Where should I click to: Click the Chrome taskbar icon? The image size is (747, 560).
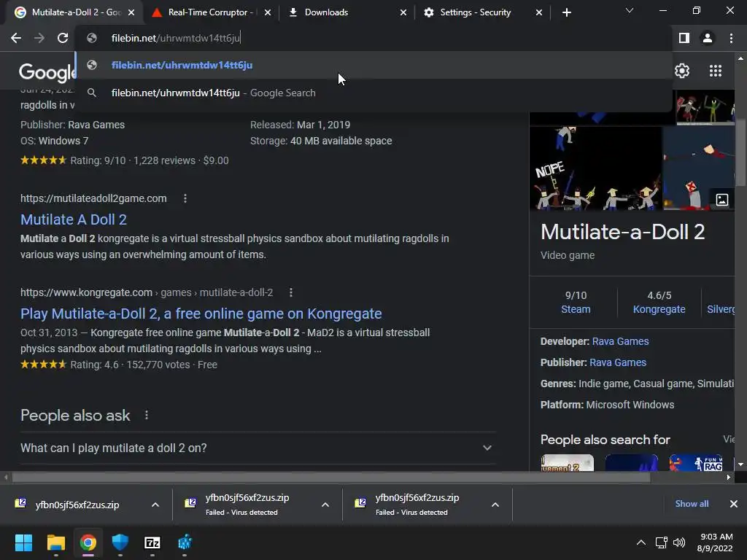(x=88, y=542)
